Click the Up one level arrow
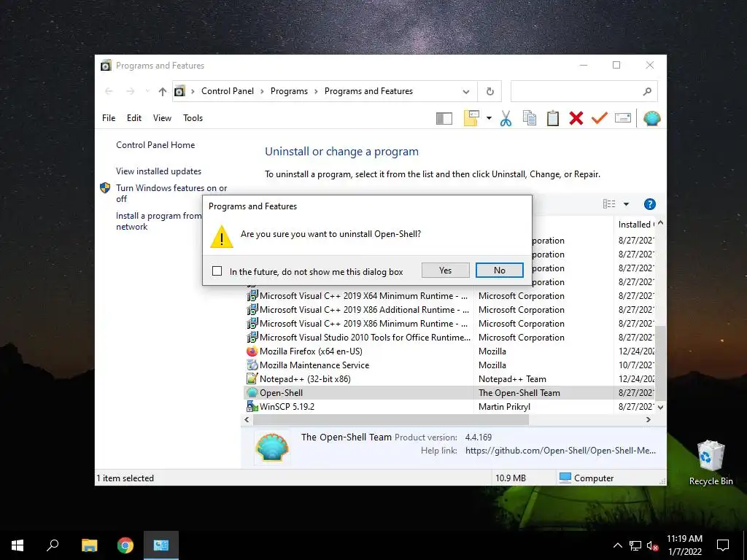The image size is (747, 560). [163, 91]
